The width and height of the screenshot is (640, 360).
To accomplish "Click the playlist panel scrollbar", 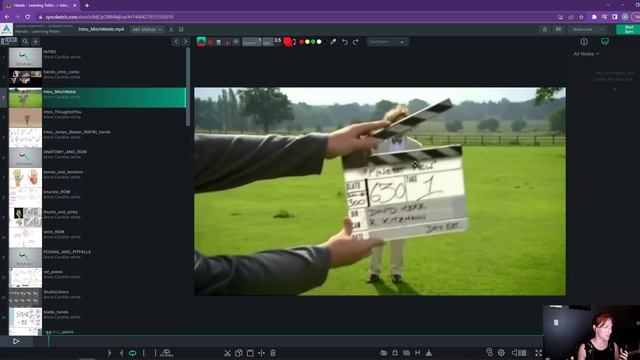I will click(x=188, y=87).
